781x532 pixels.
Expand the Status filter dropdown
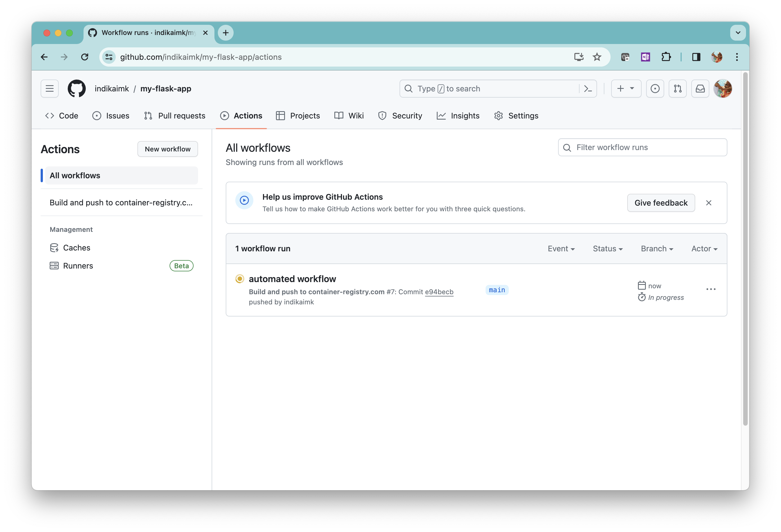607,249
